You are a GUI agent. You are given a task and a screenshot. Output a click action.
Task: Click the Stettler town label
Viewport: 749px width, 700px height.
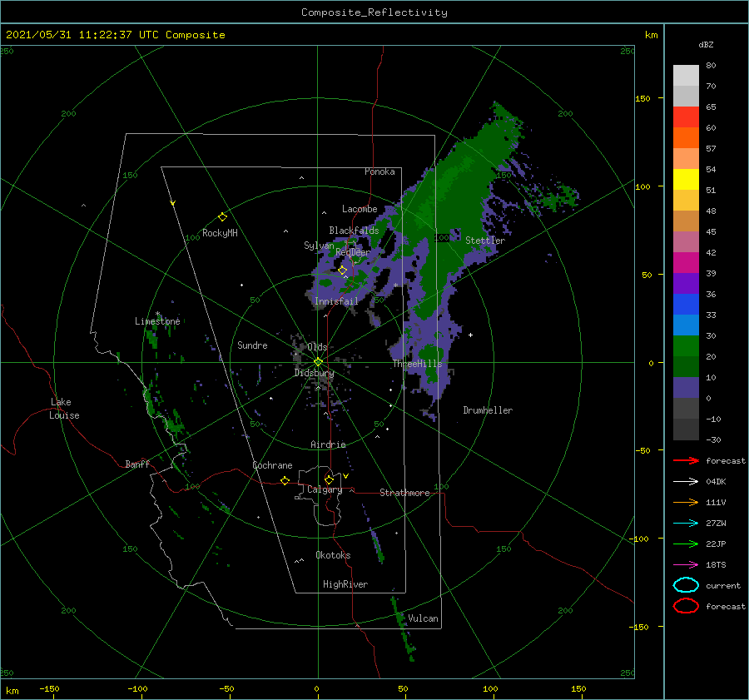pos(485,241)
